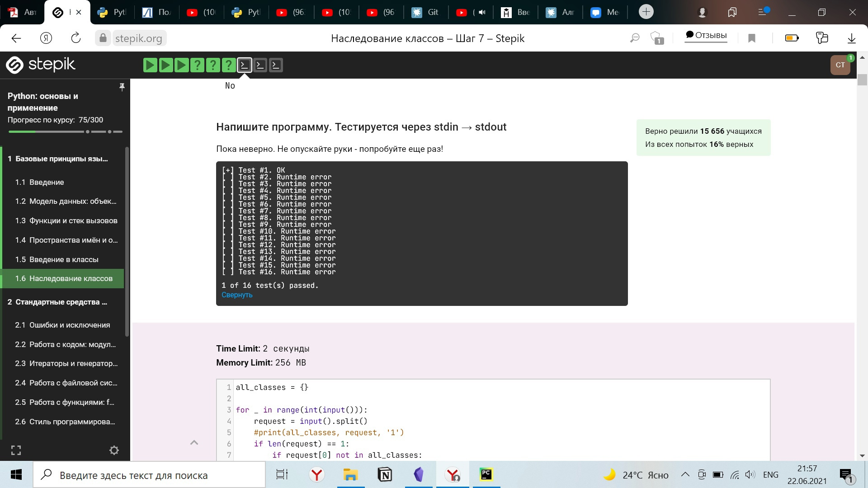Open the third green video step
Screen dimensions: 868x488
pos(181,65)
